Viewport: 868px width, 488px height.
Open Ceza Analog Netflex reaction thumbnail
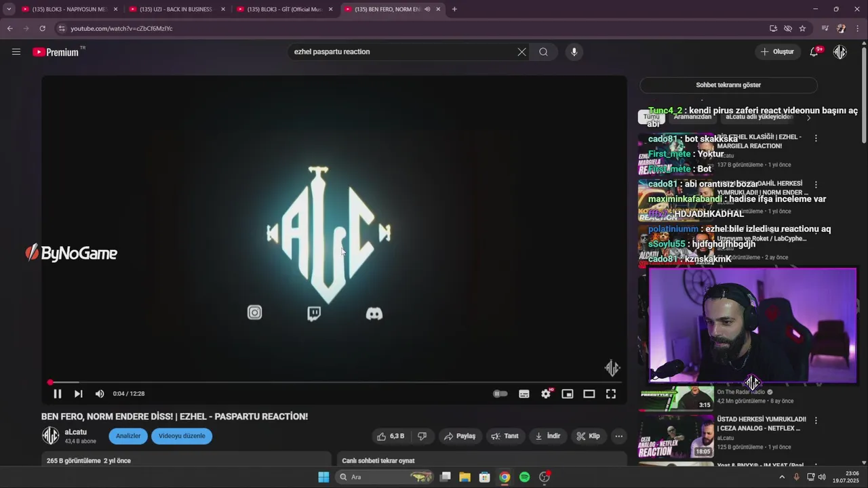tap(677, 437)
